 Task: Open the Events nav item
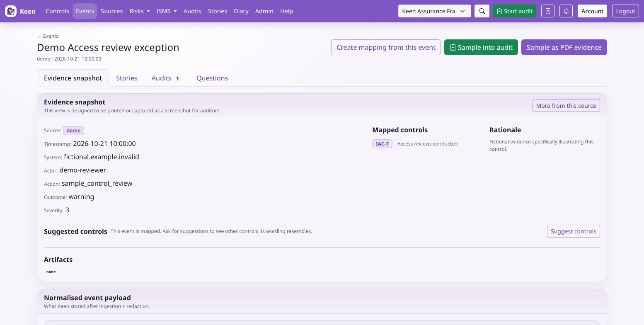[x=85, y=11]
